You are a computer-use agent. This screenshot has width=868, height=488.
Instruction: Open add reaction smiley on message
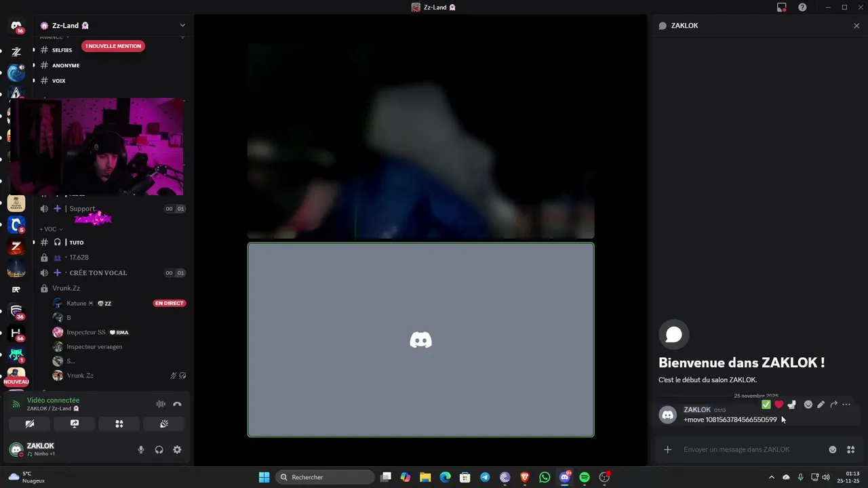point(808,405)
